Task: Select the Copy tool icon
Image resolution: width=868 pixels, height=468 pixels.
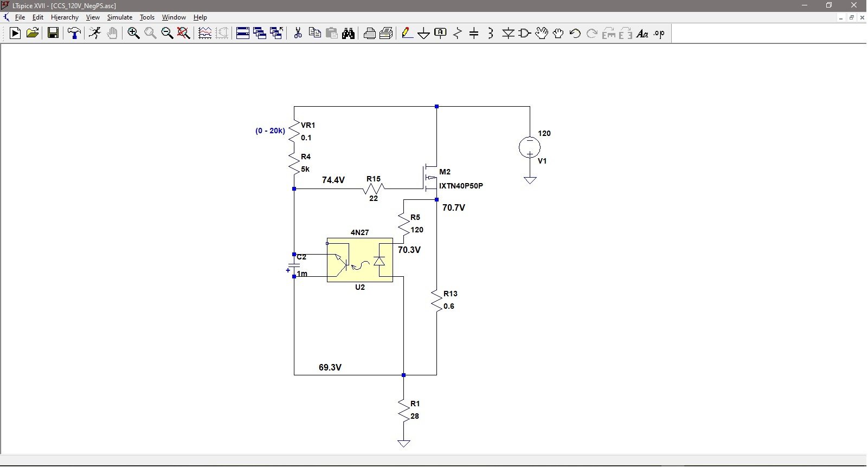Action: click(x=314, y=34)
